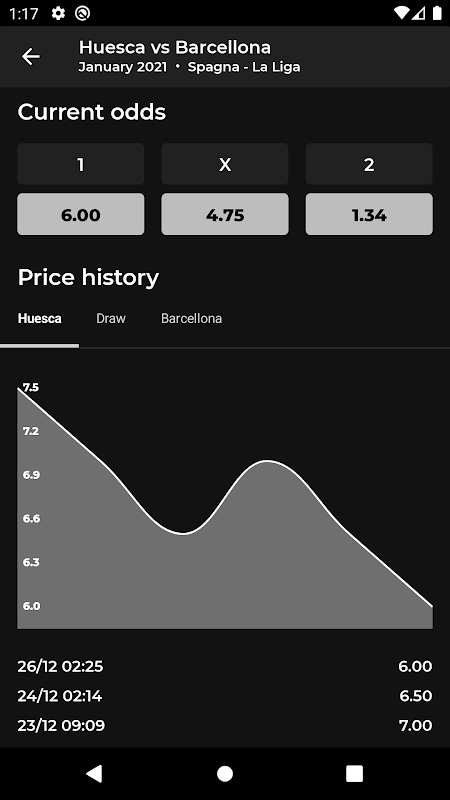The height and width of the screenshot is (800, 450).
Task: Tap the Android back navigation triangle
Action: click(94, 773)
